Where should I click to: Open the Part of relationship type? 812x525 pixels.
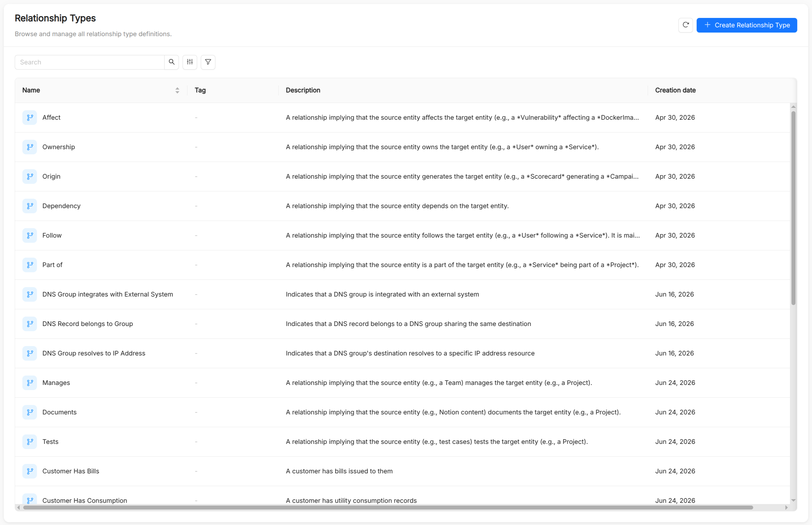click(x=53, y=265)
